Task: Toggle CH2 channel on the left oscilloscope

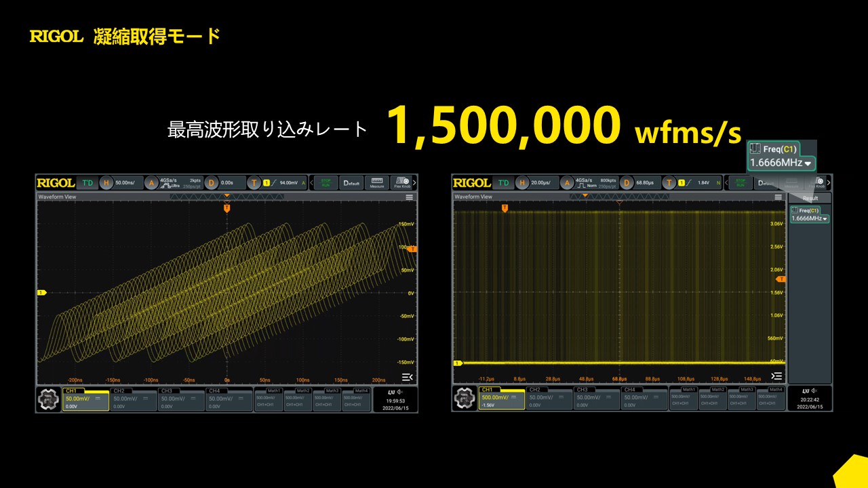Action: (133, 399)
